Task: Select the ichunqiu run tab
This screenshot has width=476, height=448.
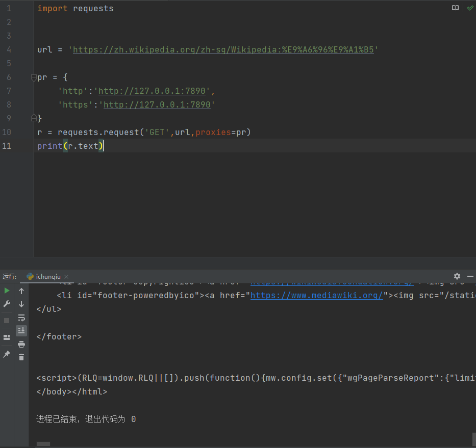Action: pos(48,276)
